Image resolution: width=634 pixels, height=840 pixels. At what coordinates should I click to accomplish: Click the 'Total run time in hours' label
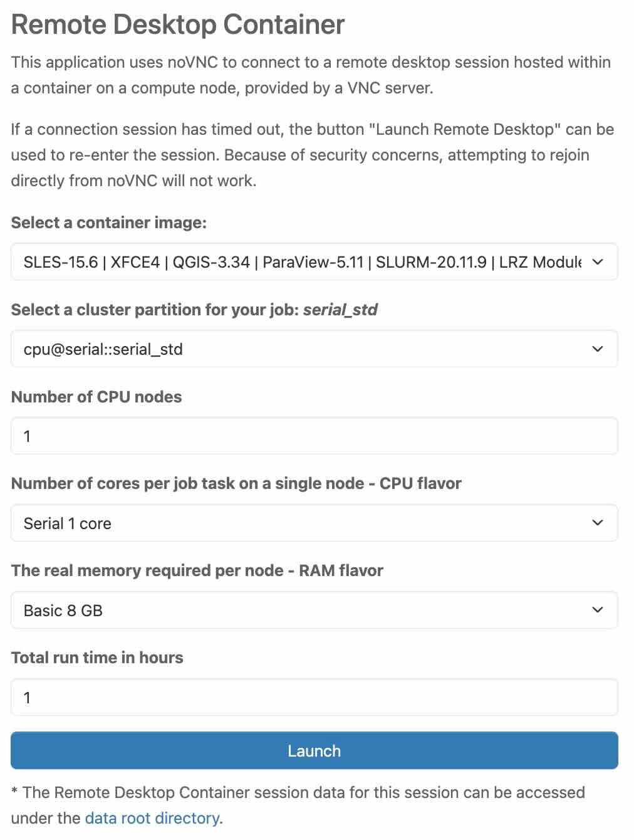(x=97, y=658)
